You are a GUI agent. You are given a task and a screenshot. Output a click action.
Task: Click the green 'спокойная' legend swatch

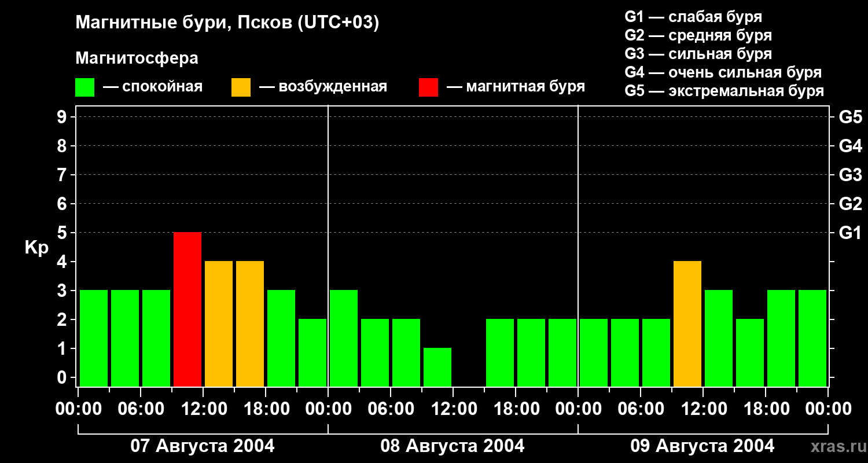(x=84, y=87)
